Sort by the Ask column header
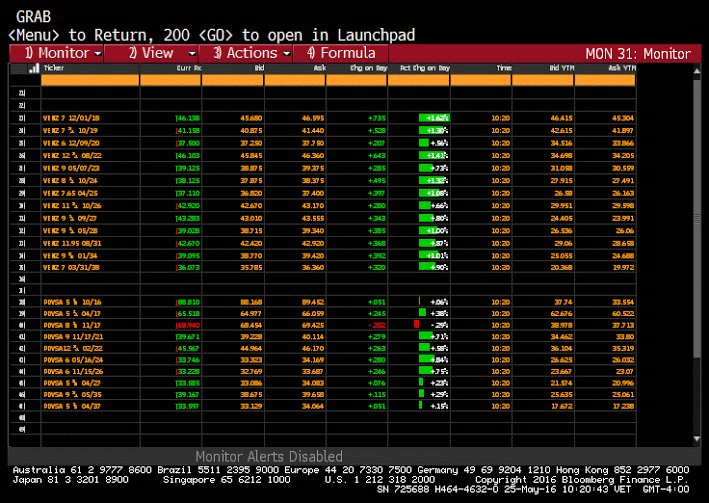Viewport: 709px width, 503px height. pyautogui.click(x=320, y=68)
